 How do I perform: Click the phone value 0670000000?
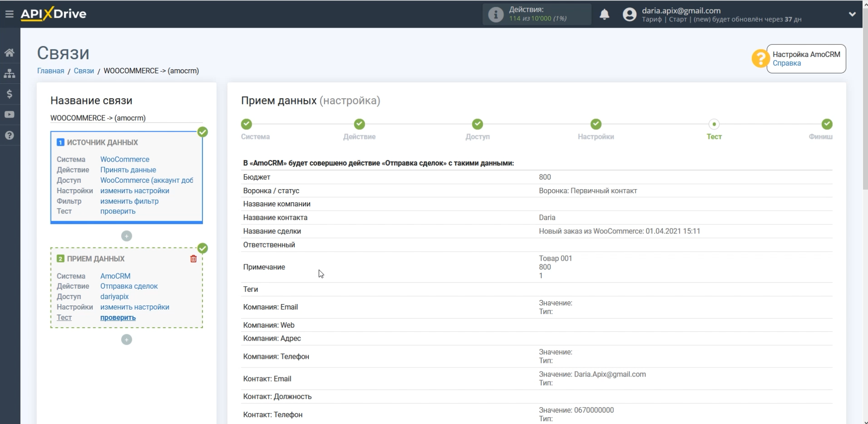pyautogui.click(x=594, y=410)
